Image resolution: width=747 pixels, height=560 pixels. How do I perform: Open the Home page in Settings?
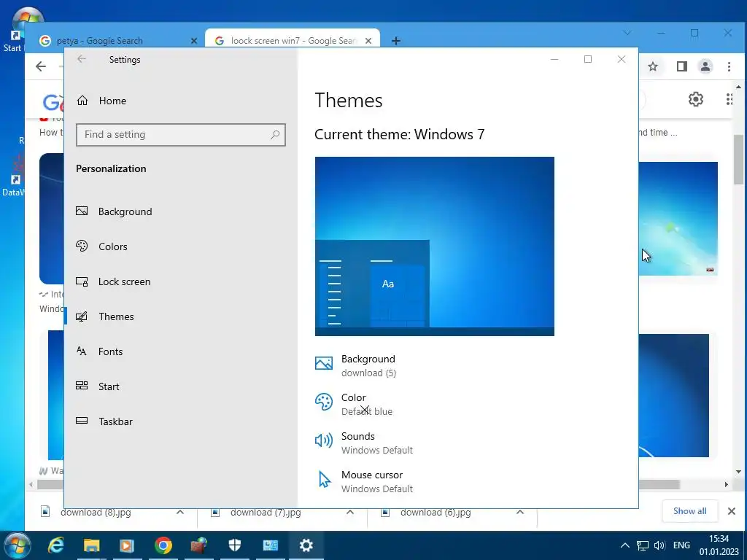pos(112,101)
